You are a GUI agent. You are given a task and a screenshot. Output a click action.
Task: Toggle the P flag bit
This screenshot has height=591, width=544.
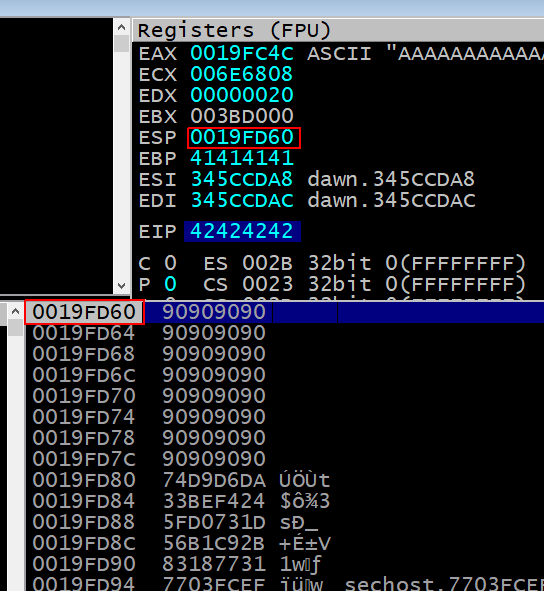tap(170, 284)
